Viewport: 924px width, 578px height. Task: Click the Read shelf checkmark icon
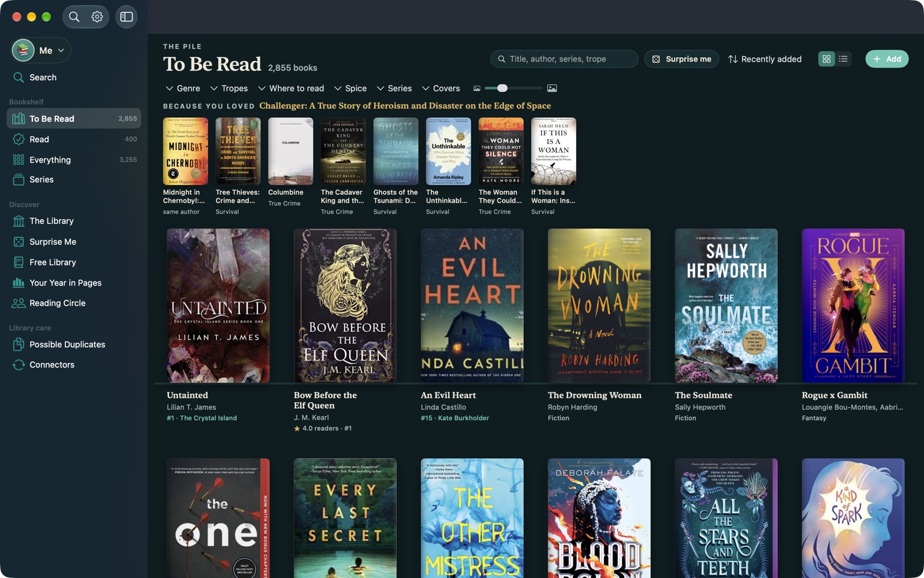pyautogui.click(x=18, y=139)
